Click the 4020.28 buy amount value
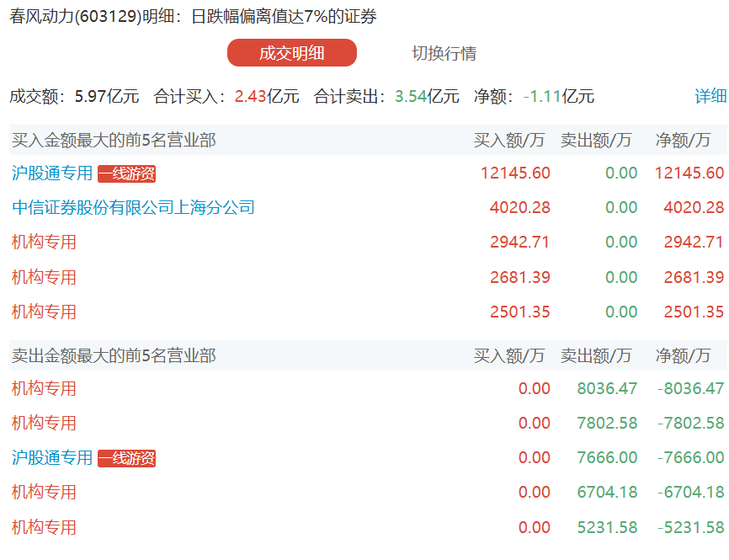Image resolution: width=729 pixels, height=560 pixels. click(519, 207)
